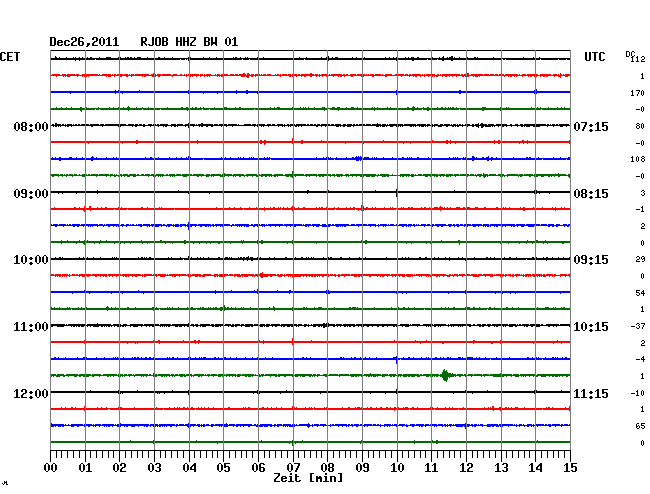The image size is (650, 494).
Task: Pick minute tick label '15' on the axis
Action: (x=570, y=467)
